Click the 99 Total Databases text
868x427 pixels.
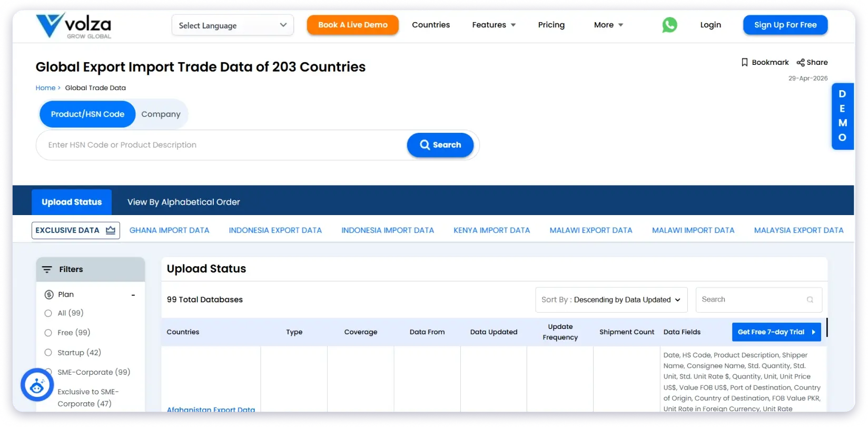(205, 299)
